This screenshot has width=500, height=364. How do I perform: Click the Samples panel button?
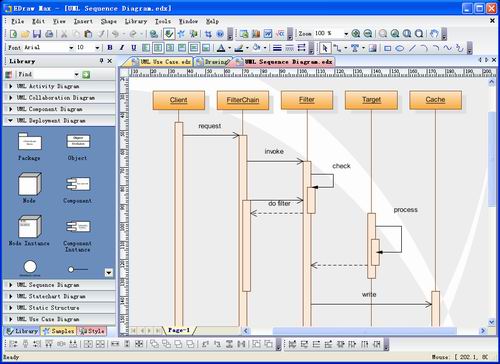click(x=59, y=331)
